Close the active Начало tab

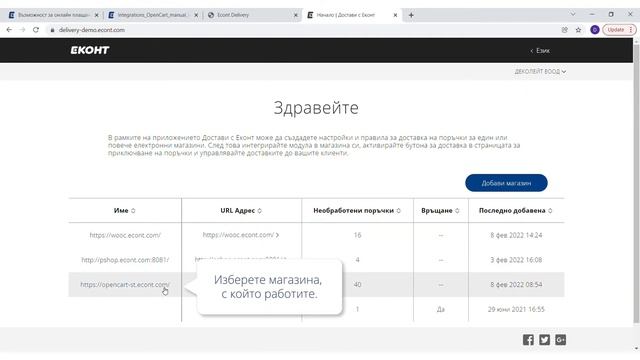(x=395, y=15)
